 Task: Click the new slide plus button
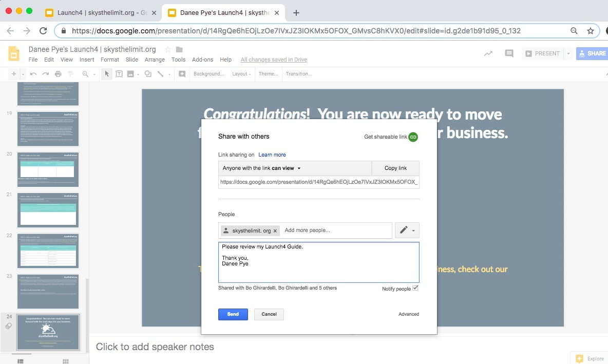click(14, 73)
